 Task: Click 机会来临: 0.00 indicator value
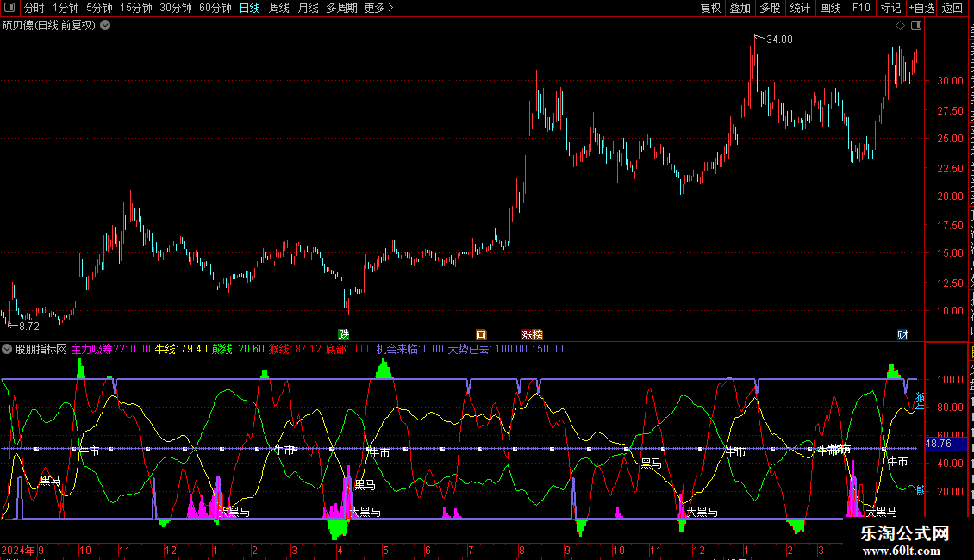coord(410,349)
